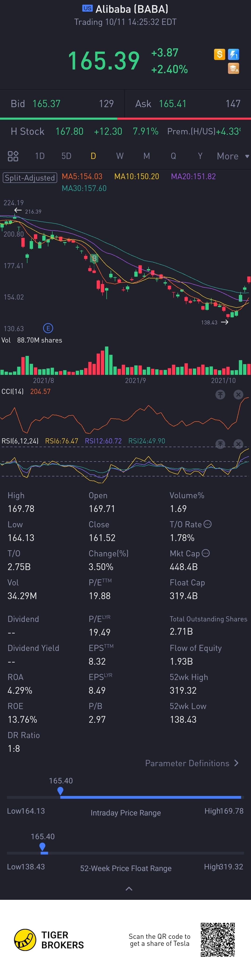This screenshot has width=251, height=980.
Task: Open the H Stock 167.80 quote row
Action: tap(125, 132)
